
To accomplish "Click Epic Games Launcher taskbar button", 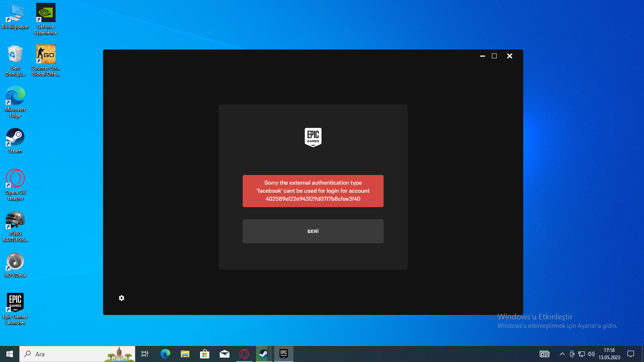I will coord(284,354).
